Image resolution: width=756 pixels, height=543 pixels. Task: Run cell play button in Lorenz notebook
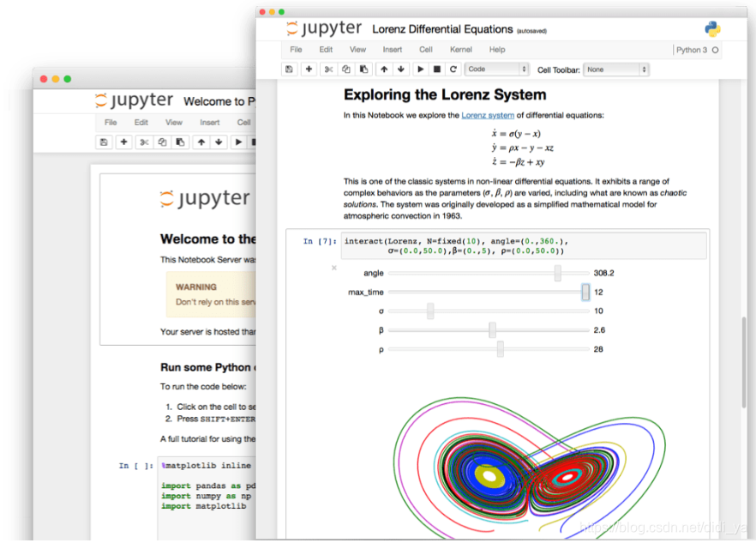pyautogui.click(x=420, y=69)
